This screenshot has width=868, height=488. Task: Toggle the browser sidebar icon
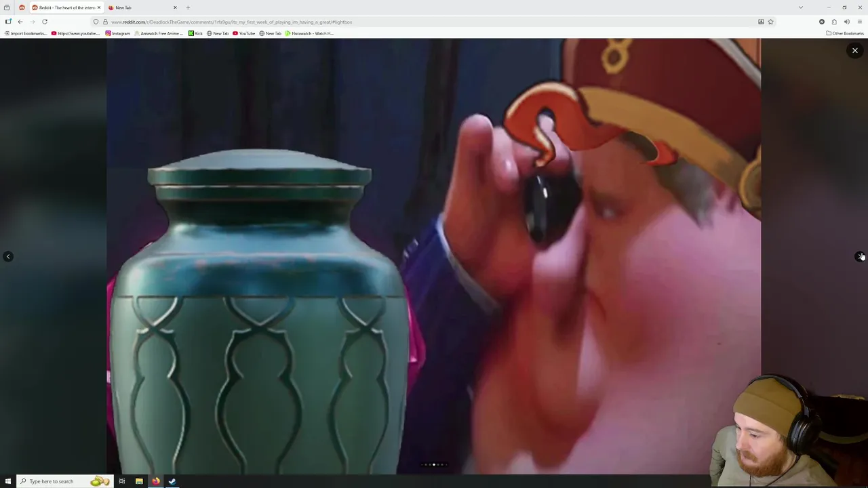click(x=8, y=22)
